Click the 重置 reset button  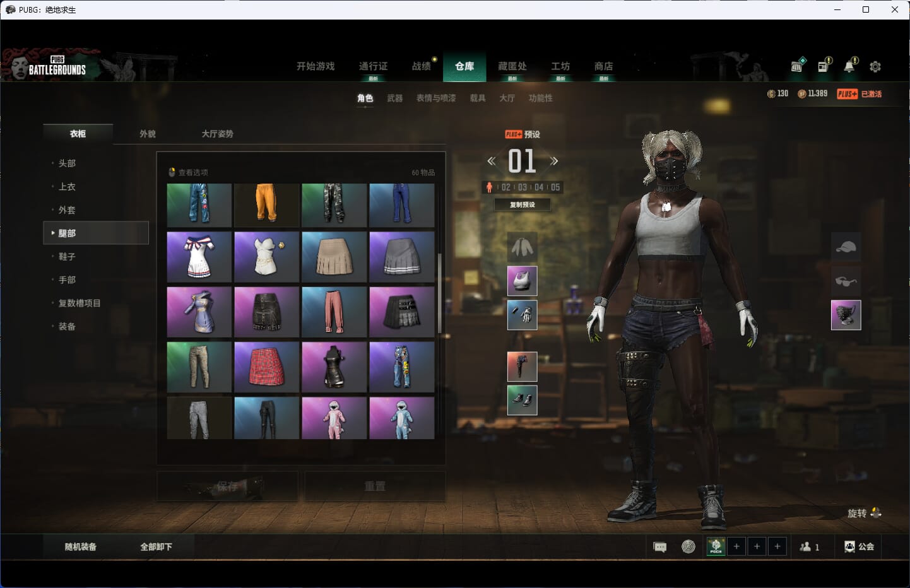(x=375, y=486)
